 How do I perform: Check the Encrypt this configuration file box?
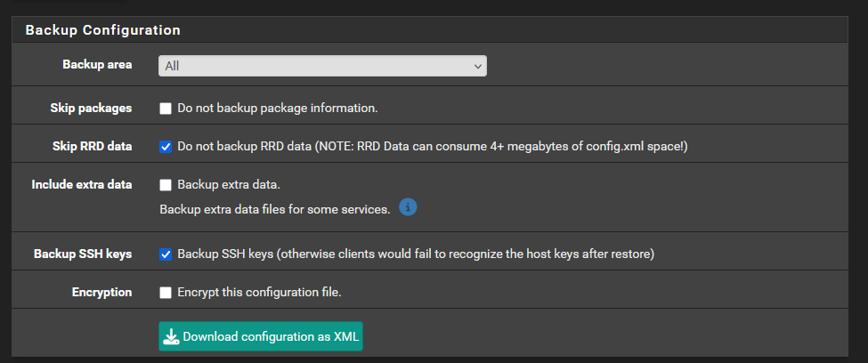coord(165,293)
